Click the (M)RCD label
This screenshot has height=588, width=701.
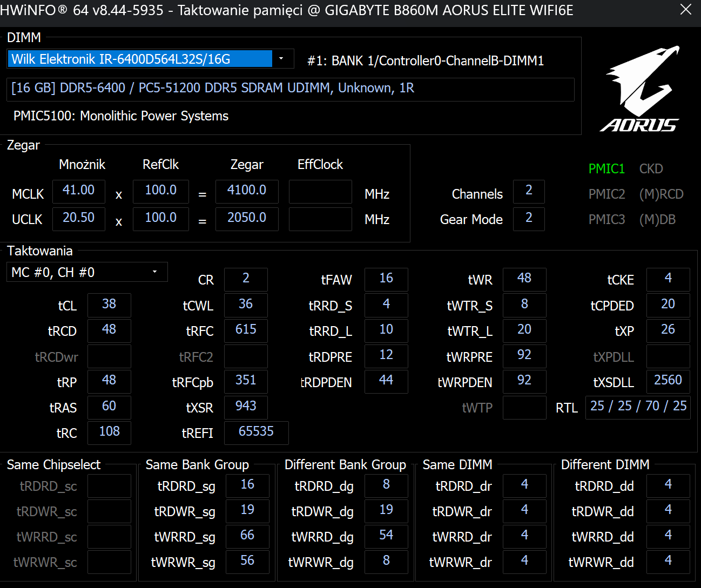(x=661, y=194)
